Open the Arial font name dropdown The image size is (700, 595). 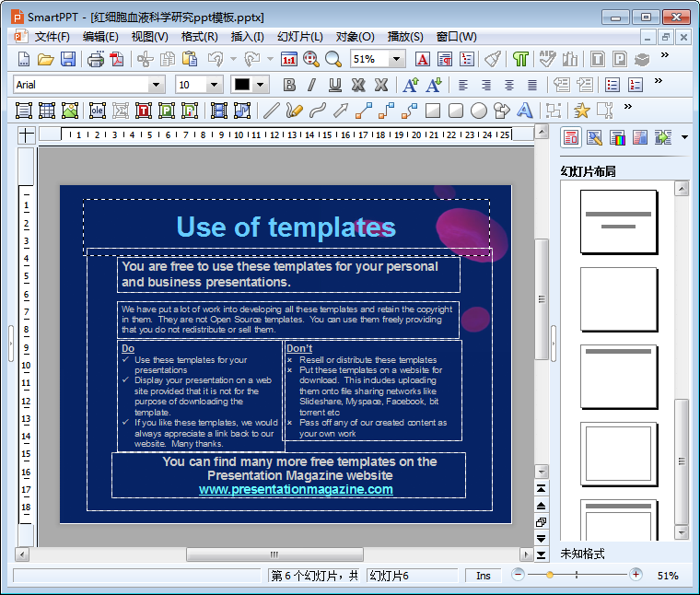pos(156,85)
